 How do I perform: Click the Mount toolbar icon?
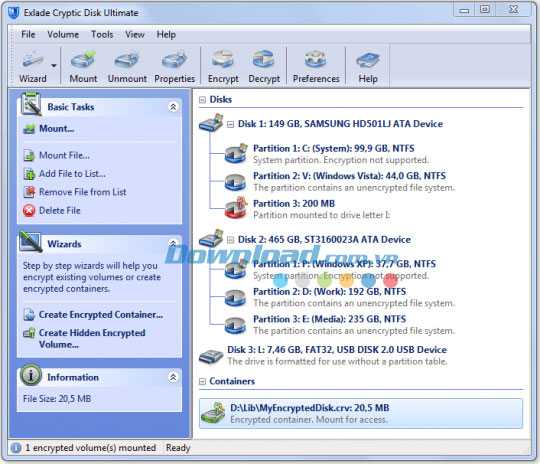click(83, 60)
